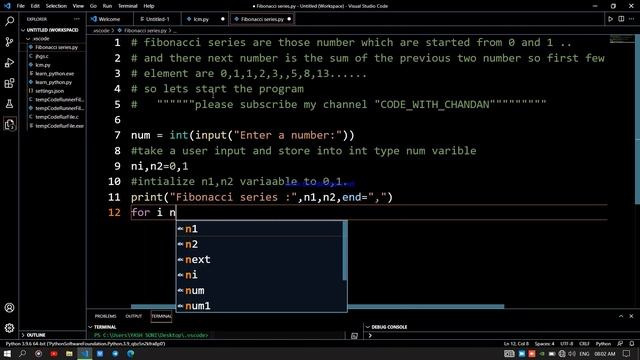This screenshot has width=640, height=360.
Task: Open Source Control view
Action: click(x=9, y=42)
